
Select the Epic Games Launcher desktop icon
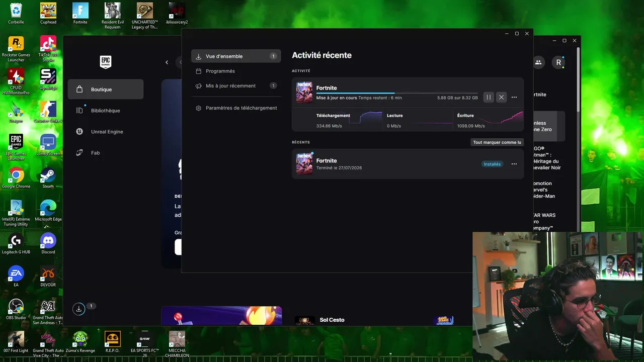click(16, 148)
